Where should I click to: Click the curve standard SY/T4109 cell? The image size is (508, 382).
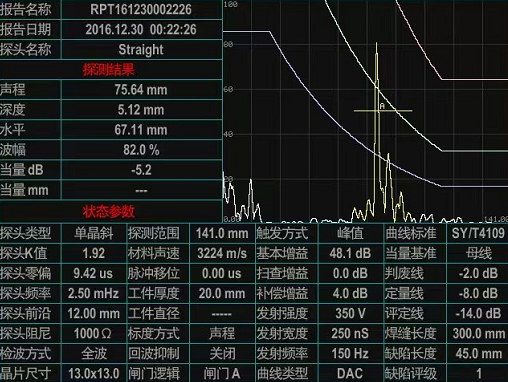click(x=478, y=233)
